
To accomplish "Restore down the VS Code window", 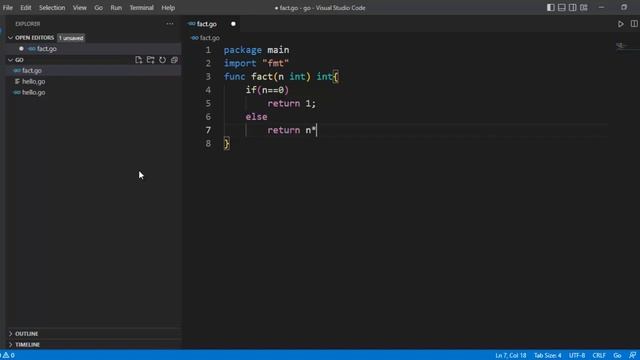I will click(624, 7).
